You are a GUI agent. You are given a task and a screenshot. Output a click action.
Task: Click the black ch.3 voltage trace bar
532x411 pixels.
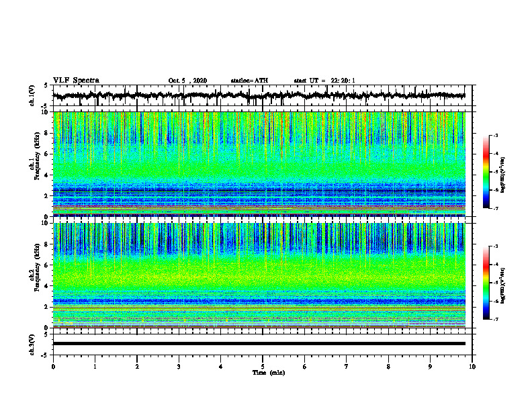point(259,344)
